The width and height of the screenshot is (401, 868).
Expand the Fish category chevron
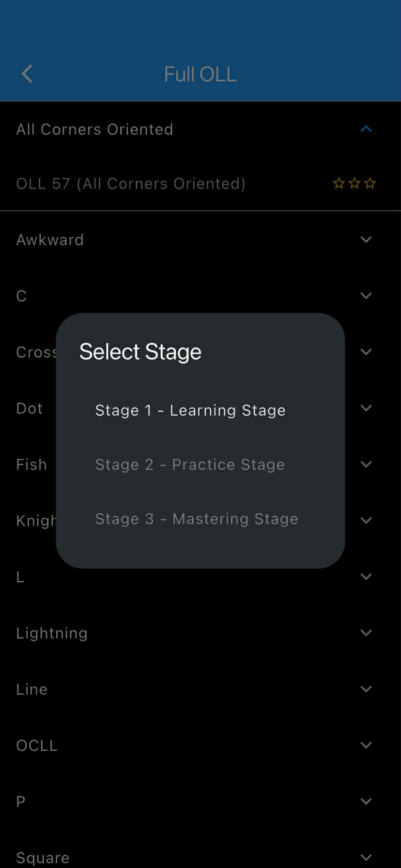pos(366,465)
